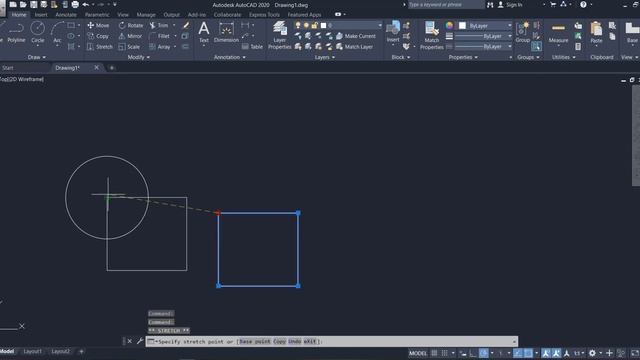Open the Manage ribbon tab
This screenshot has height=360, width=640.
[146, 15]
